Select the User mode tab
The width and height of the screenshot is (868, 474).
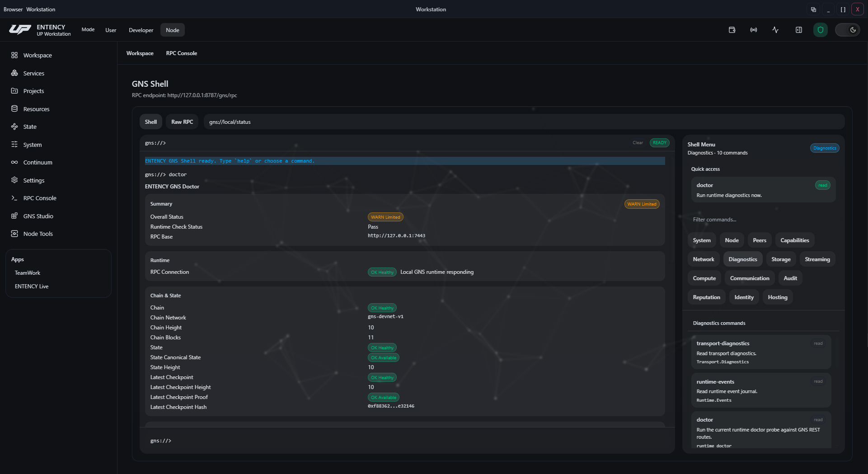[x=111, y=30]
